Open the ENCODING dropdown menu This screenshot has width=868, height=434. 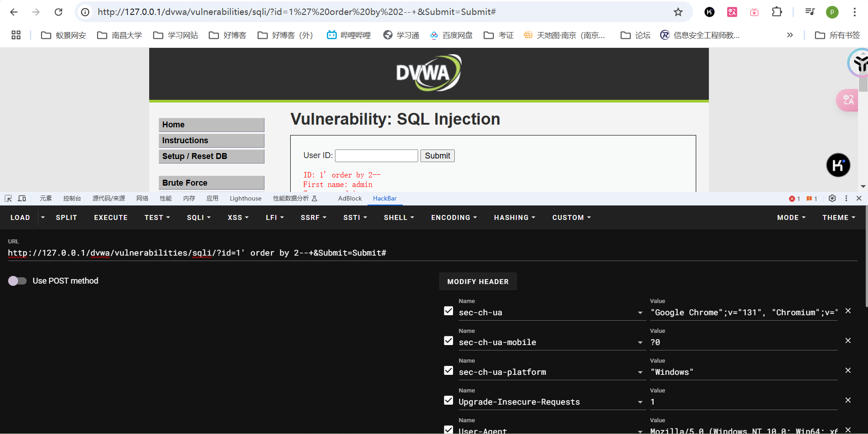454,218
